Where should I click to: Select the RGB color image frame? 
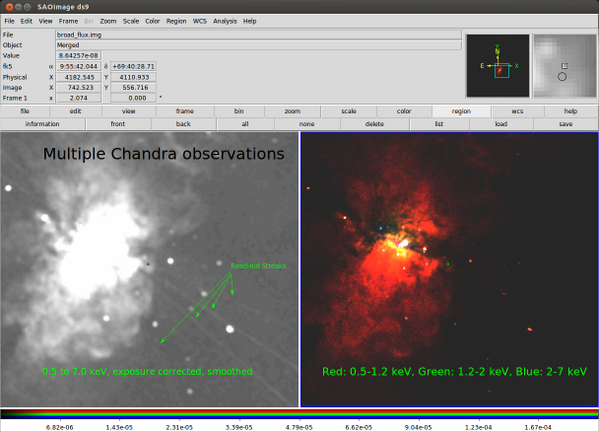449,269
